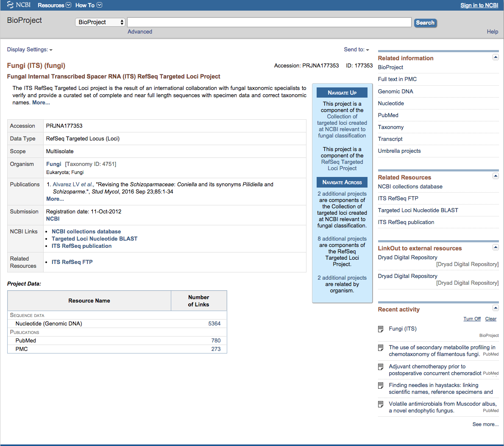The height and width of the screenshot is (446, 504).
Task: Open Fungi organism taxonomy link
Action: click(x=54, y=164)
